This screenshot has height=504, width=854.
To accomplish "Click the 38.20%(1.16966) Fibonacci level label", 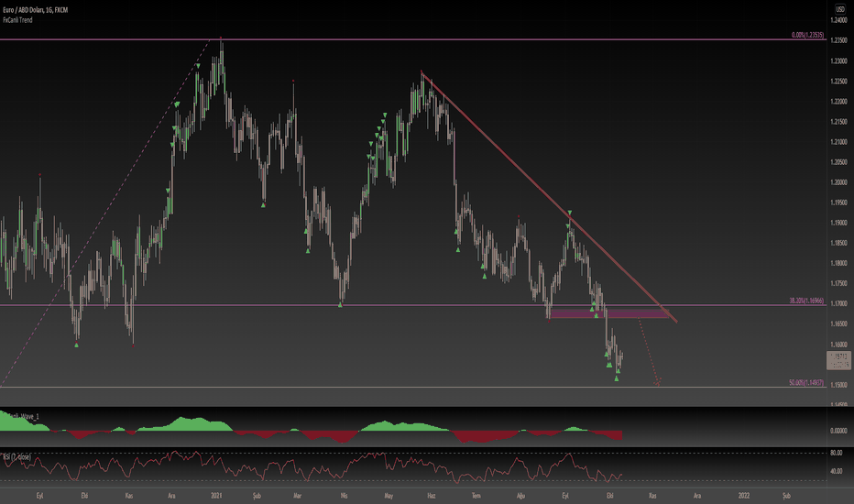I will click(x=806, y=301).
